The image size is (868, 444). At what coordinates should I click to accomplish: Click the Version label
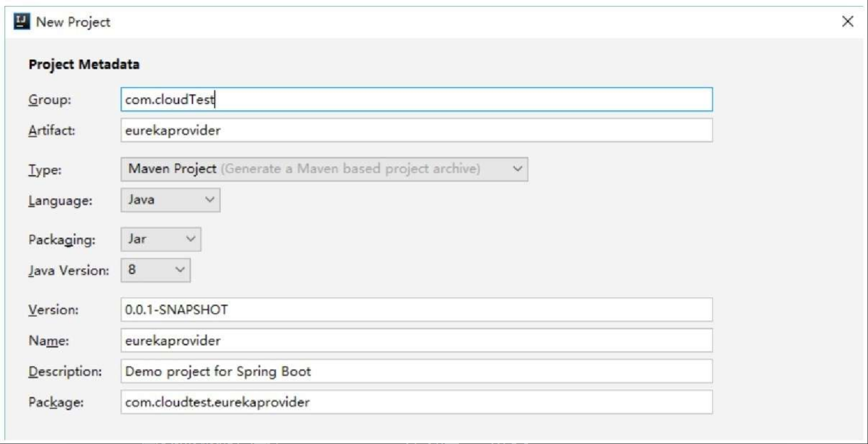point(54,310)
